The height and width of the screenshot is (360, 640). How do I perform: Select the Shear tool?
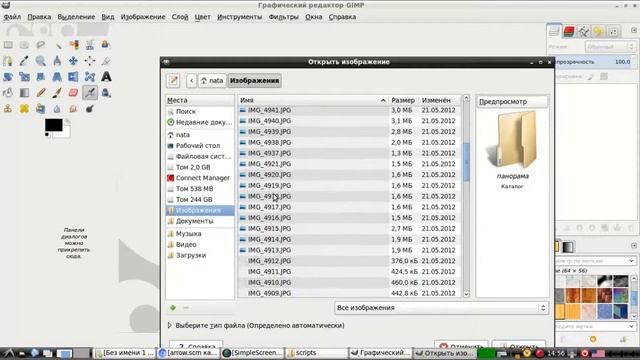[x=40, y=77]
